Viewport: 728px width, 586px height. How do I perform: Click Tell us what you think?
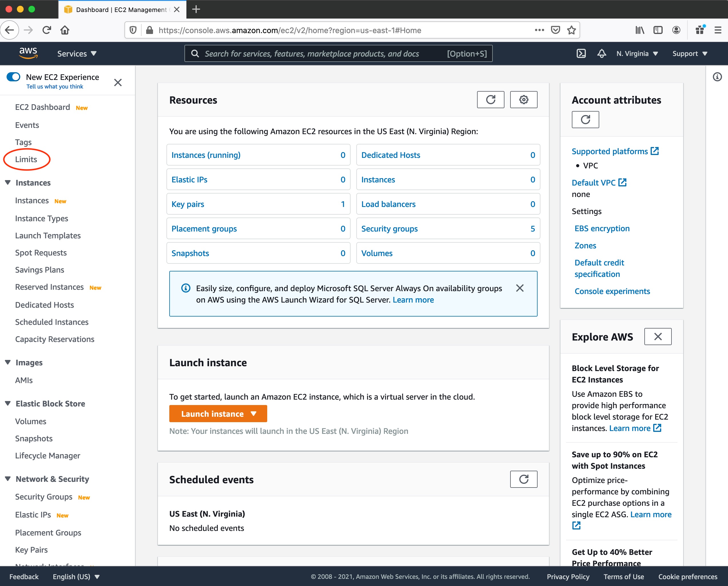coord(55,87)
